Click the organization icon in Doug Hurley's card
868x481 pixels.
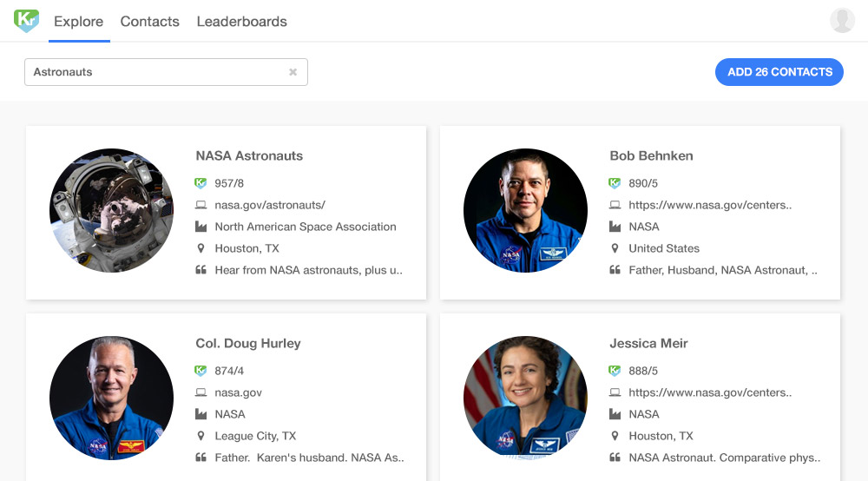point(201,414)
